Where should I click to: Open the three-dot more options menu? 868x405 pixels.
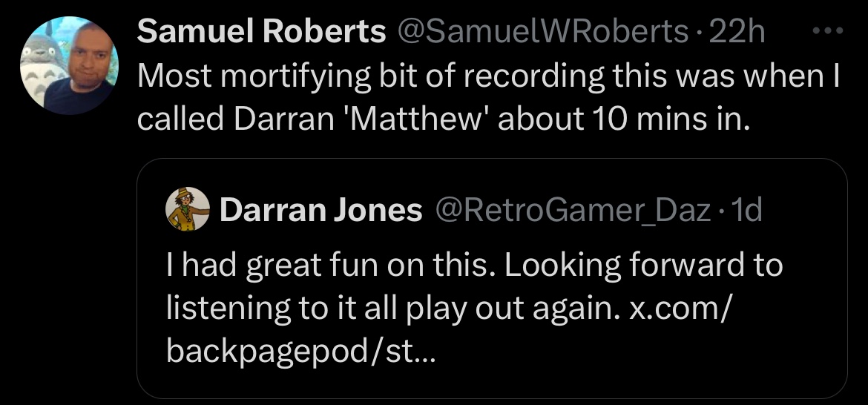point(828,32)
